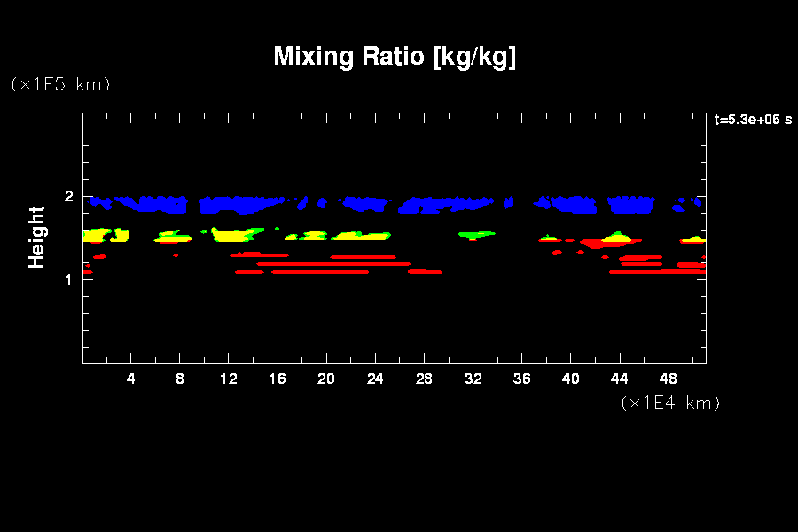Click the x-axis tick label "32"
Viewport: 798px width, 532px height.
tap(473, 379)
